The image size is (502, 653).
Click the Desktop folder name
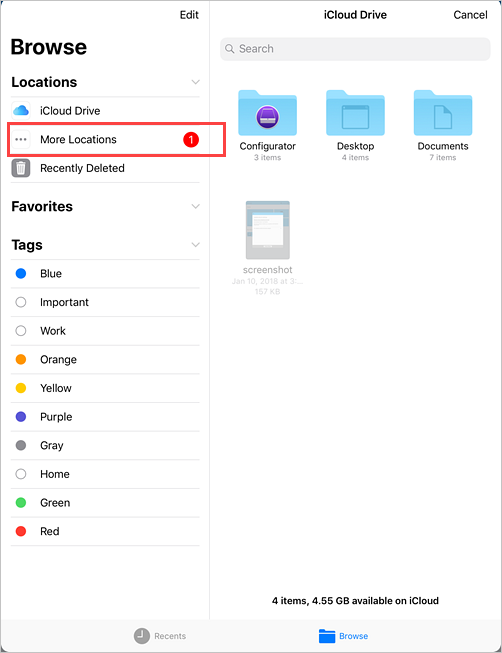tap(355, 146)
